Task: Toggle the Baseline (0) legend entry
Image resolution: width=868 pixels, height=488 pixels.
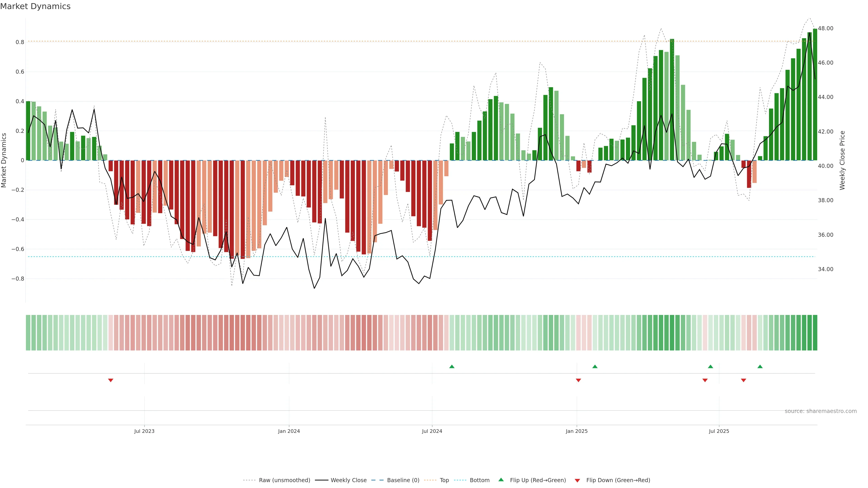Action: [x=403, y=480]
